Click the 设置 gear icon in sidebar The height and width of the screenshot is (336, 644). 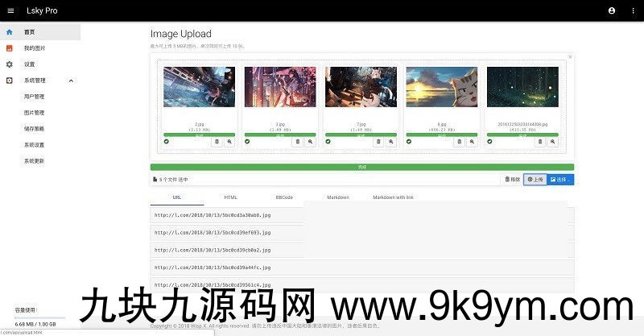coord(10,64)
